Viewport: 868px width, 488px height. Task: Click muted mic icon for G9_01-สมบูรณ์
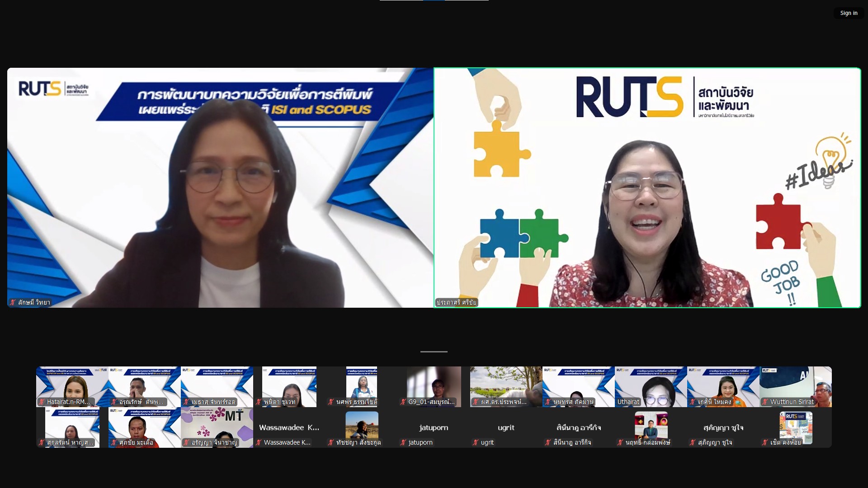[x=403, y=402]
